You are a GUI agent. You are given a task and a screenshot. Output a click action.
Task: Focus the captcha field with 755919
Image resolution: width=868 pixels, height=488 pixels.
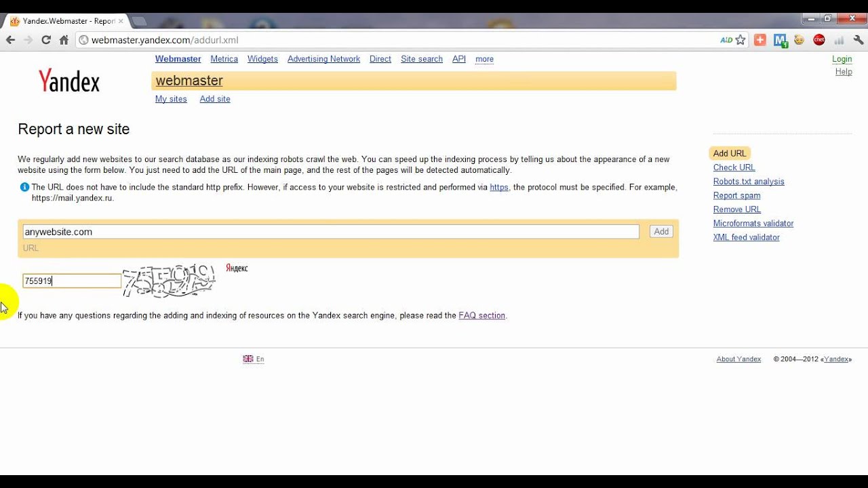pyautogui.click(x=72, y=281)
